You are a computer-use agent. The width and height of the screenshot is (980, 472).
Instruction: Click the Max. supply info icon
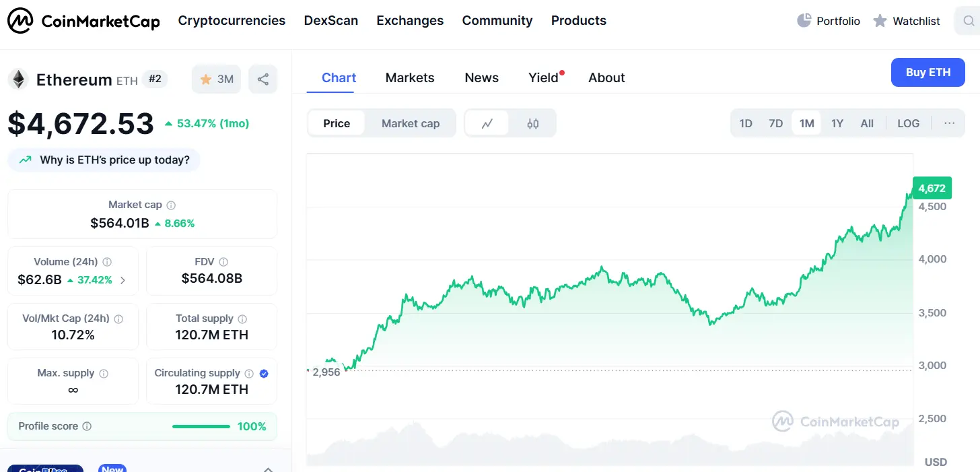pos(104,373)
